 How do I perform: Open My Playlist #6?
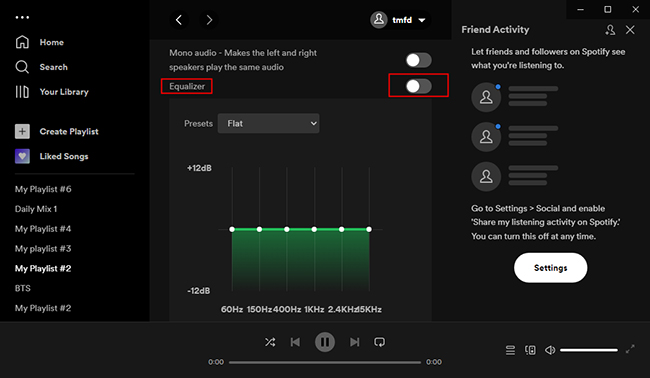(43, 189)
